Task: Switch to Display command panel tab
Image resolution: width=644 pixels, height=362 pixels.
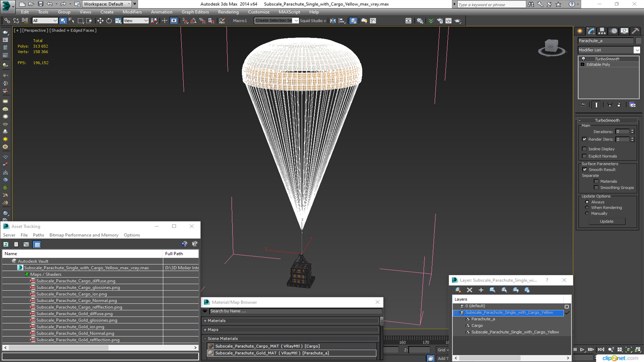Action: click(x=624, y=31)
